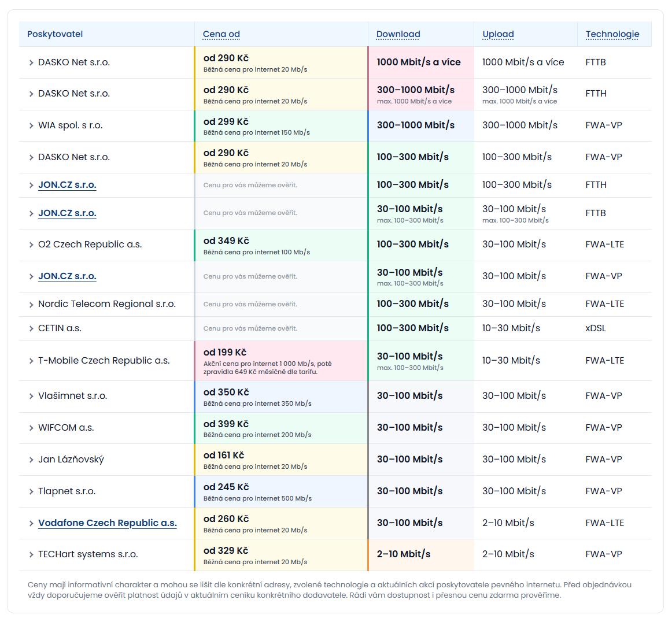
Task: Sort by the Download column header
Action: coord(398,34)
